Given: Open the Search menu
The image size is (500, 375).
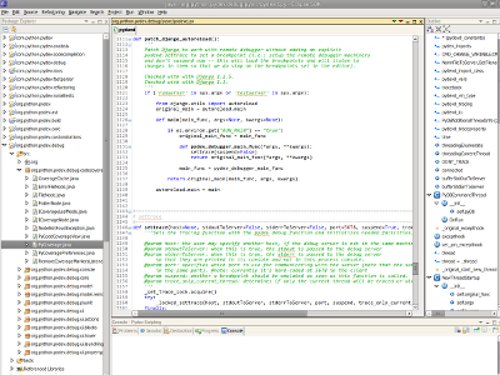Looking at the screenshot, I should pyautogui.click(x=97, y=12).
